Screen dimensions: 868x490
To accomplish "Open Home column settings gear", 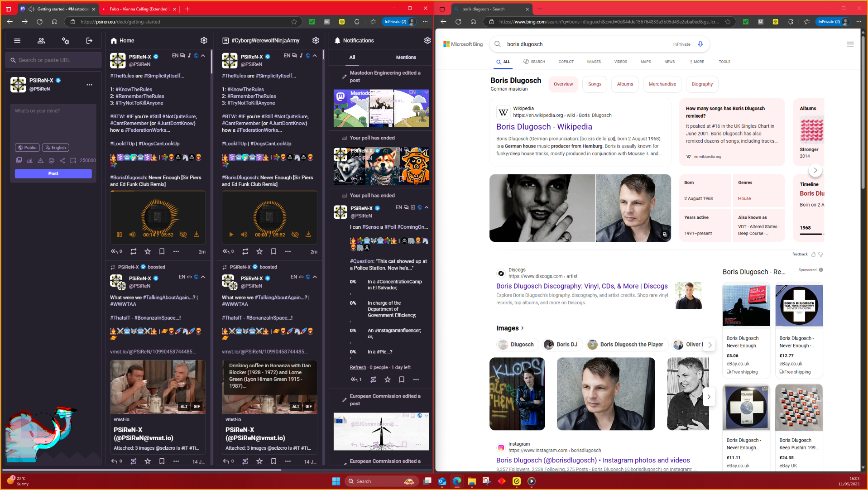I will (204, 40).
